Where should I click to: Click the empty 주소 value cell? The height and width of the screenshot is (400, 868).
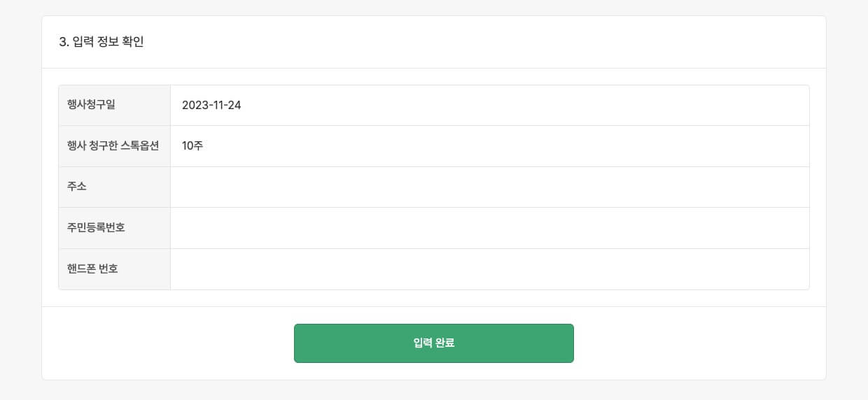(x=489, y=187)
